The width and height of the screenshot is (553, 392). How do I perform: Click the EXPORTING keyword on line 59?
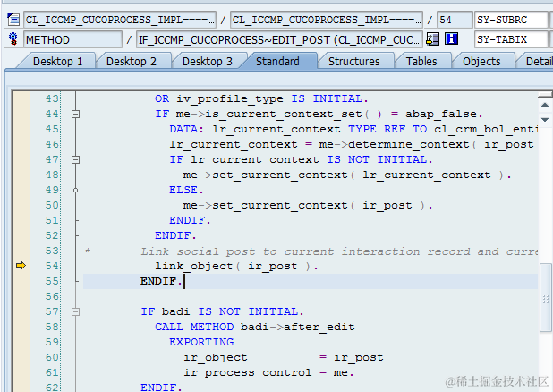201,342
